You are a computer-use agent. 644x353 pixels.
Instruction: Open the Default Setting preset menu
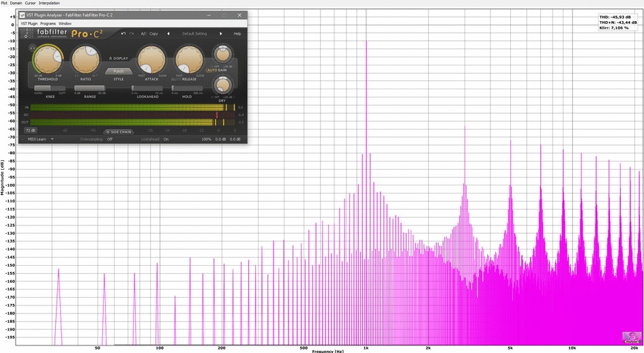194,33
